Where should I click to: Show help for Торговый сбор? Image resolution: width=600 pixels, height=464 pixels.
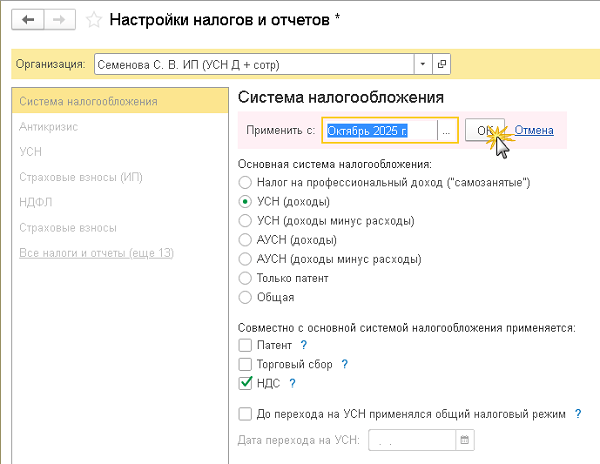coord(344,364)
